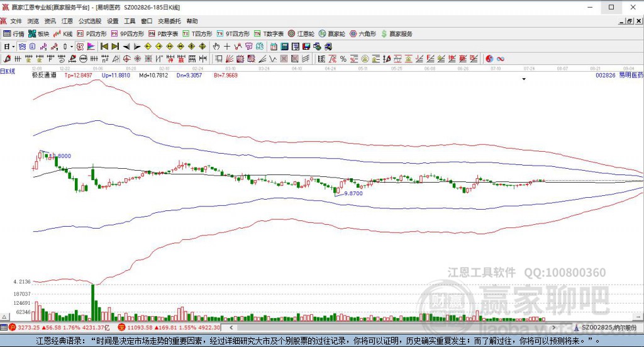The height and width of the screenshot is (347, 644).
Task: Launch the 赢家轮 wheel tool
Action: pos(332,34)
